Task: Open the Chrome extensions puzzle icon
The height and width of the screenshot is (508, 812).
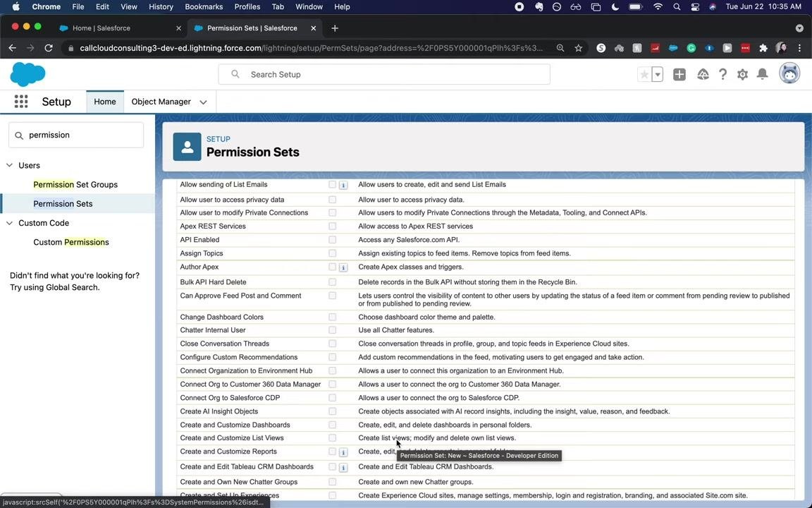Action: (x=763, y=48)
